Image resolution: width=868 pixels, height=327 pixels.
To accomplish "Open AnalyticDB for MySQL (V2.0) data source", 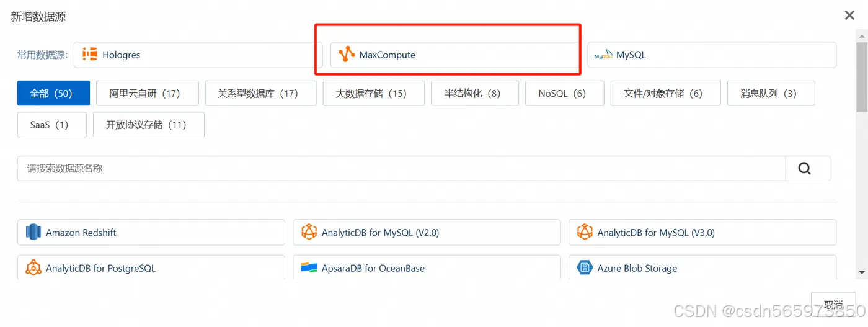I will coord(427,233).
